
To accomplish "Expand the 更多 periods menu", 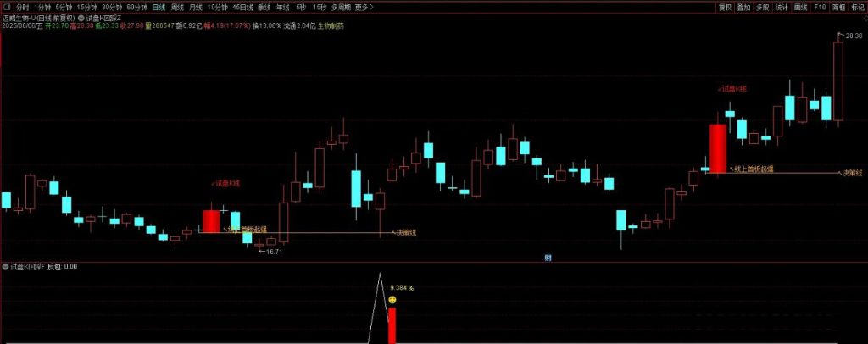I will tap(363, 7).
